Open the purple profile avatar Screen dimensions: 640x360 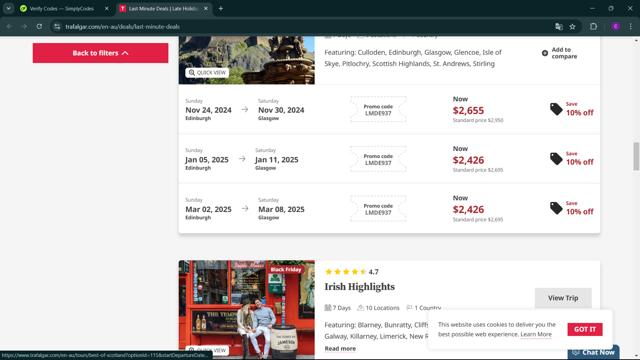(x=616, y=27)
